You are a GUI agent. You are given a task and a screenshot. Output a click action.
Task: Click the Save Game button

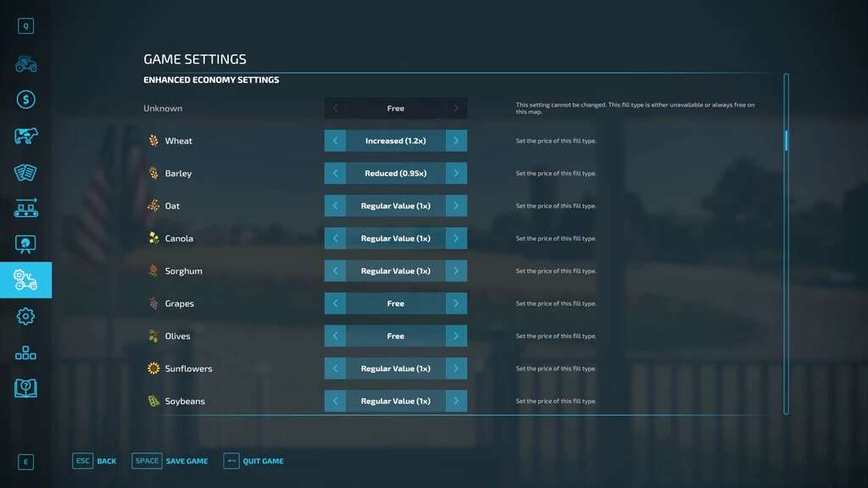pos(170,461)
